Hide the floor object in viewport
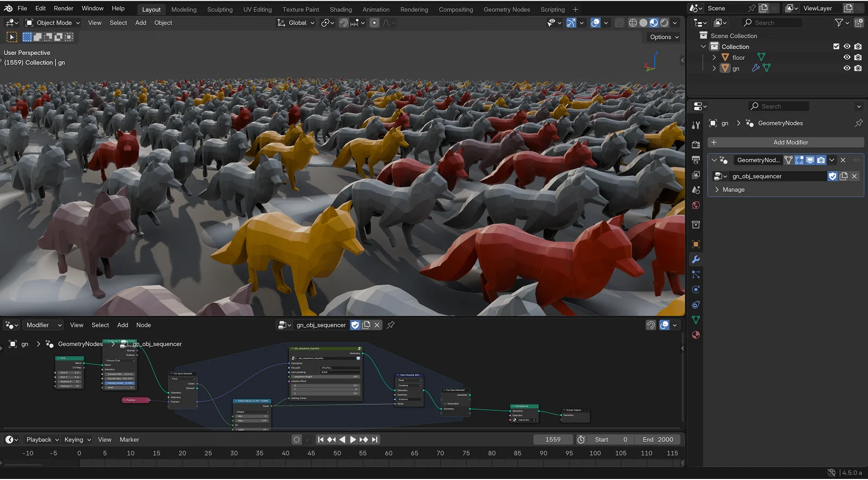Viewport: 868px width, 480px height. coord(847,58)
